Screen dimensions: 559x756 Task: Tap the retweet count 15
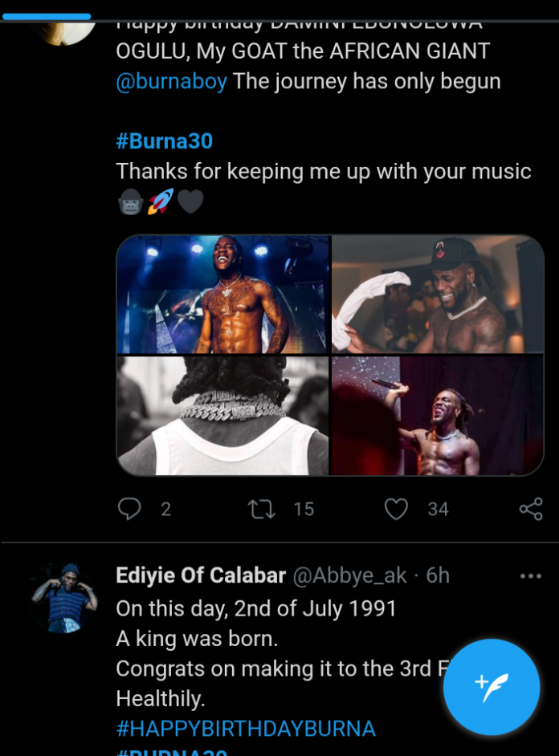coord(304,509)
